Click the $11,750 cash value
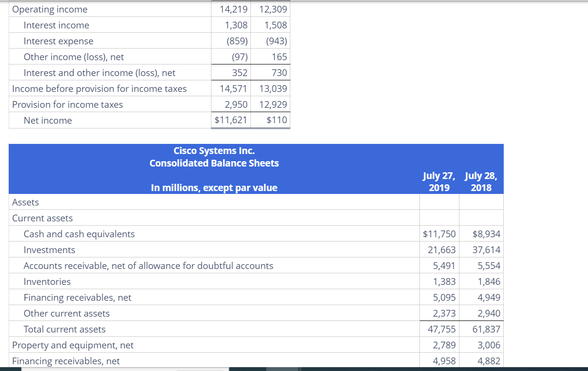 (439, 234)
